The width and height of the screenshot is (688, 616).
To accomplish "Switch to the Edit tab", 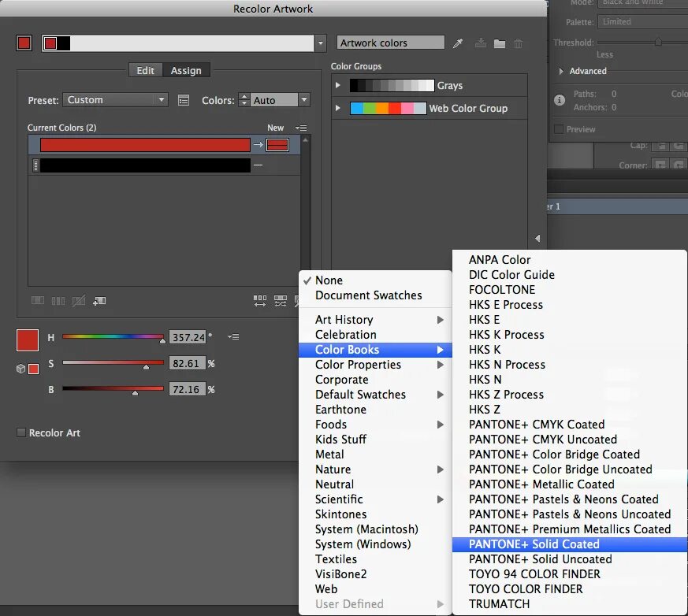I will (x=145, y=70).
